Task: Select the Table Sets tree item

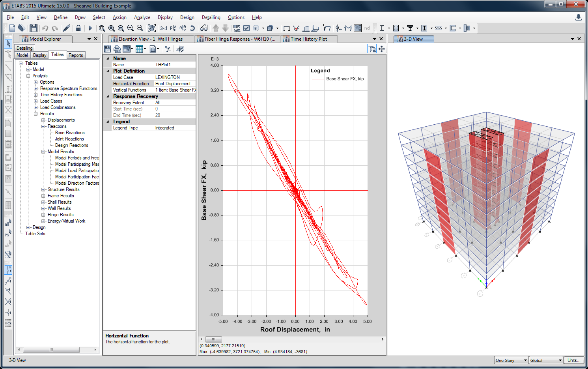Action: 35,234
